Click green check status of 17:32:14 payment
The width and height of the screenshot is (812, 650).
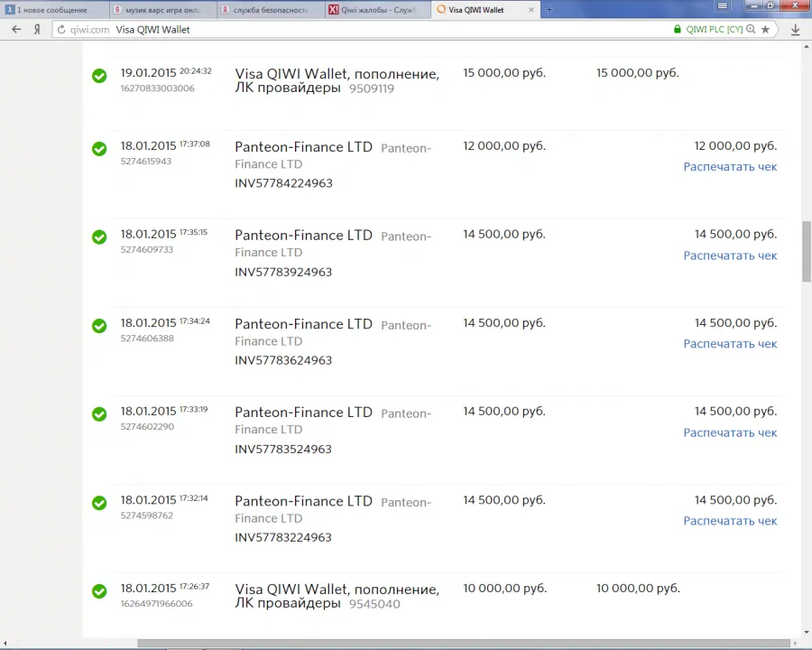(99, 503)
